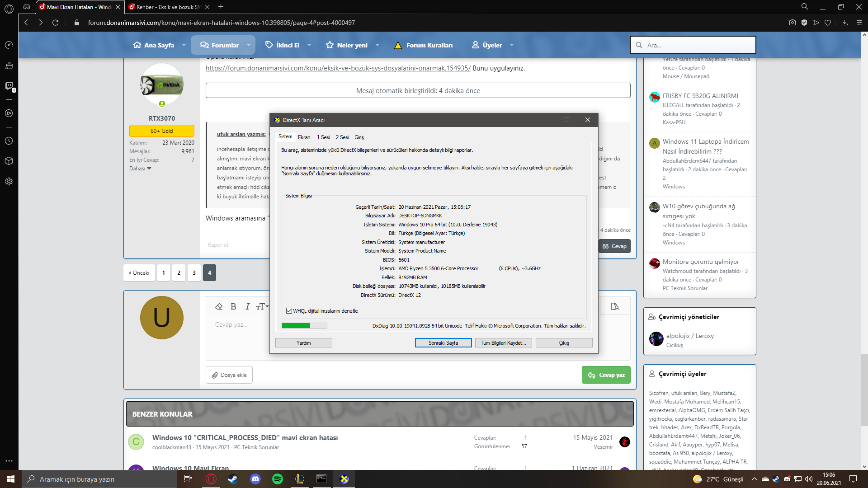The height and width of the screenshot is (488, 868).
Task: Toggle the WHQL dijital imzalarını denetle checkbox
Action: (x=289, y=311)
